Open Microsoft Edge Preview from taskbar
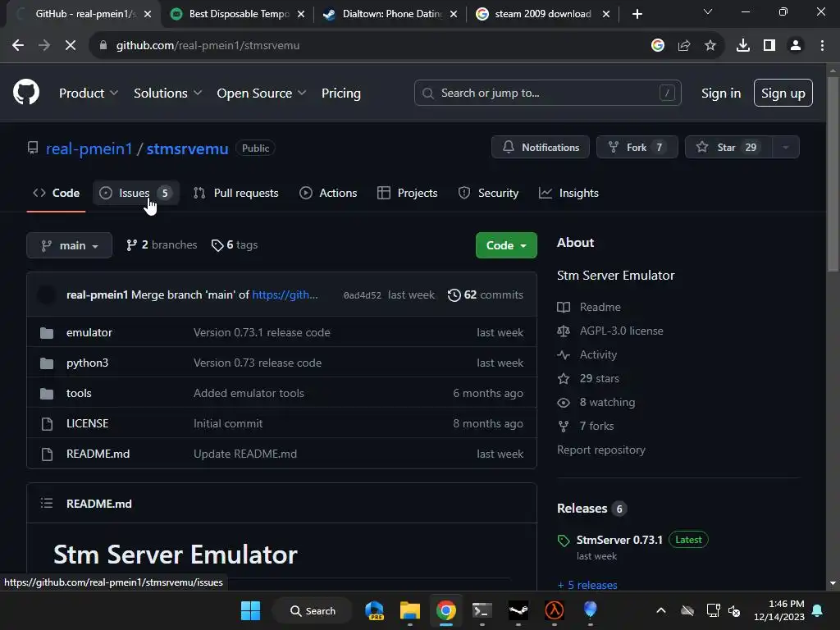The image size is (840, 630). click(x=374, y=610)
